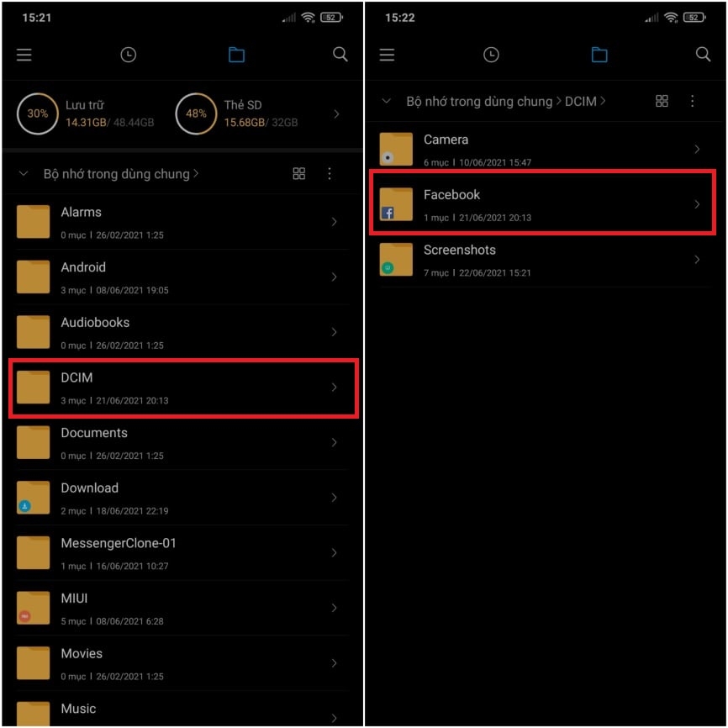Expand SD card storage arrow
The height and width of the screenshot is (728, 728).
(x=336, y=113)
